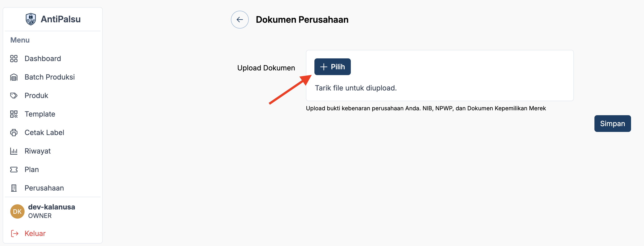The height and width of the screenshot is (246, 644).
Task: Open the Template menu entry
Action: click(40, 114)
